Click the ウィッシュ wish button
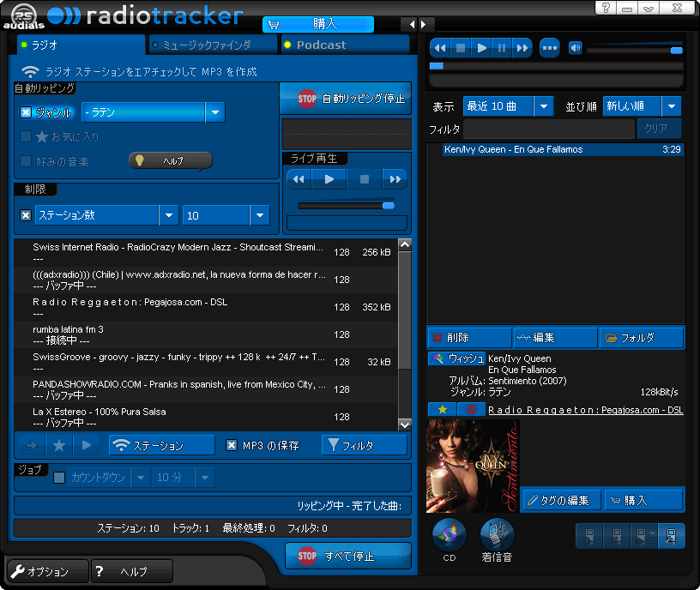700x590 pixels. [x=456, y=358]
